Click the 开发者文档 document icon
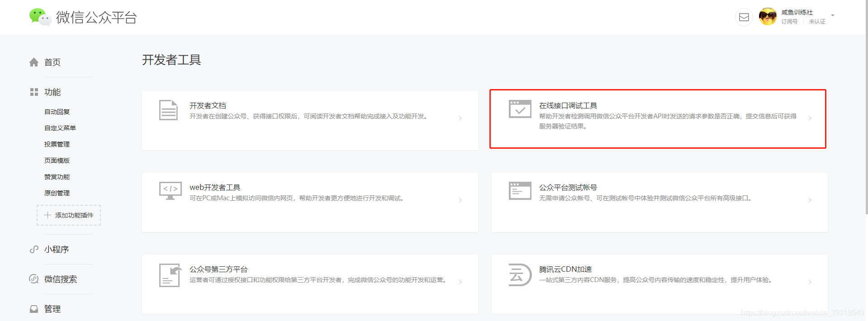 168,110
